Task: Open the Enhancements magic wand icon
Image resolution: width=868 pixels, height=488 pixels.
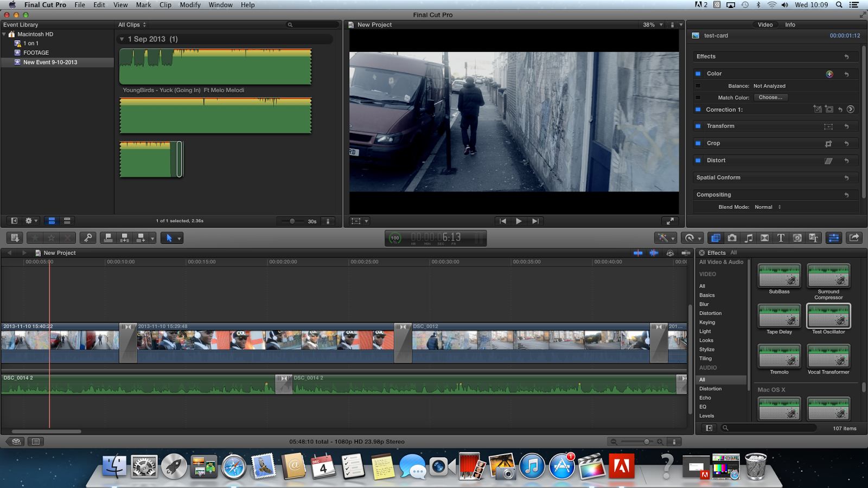Action: pyautogui.click(x=662, y=238)
